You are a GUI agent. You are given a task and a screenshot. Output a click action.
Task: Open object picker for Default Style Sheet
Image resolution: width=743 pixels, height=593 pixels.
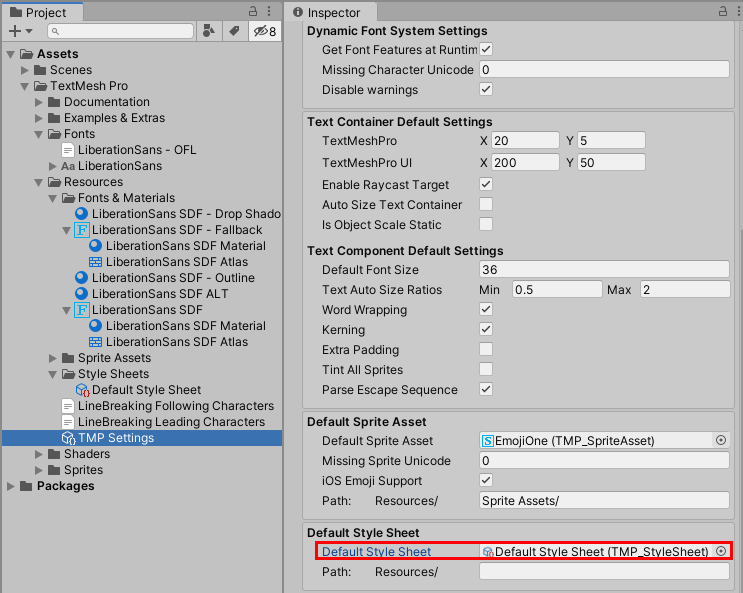[x=720, y=552]
